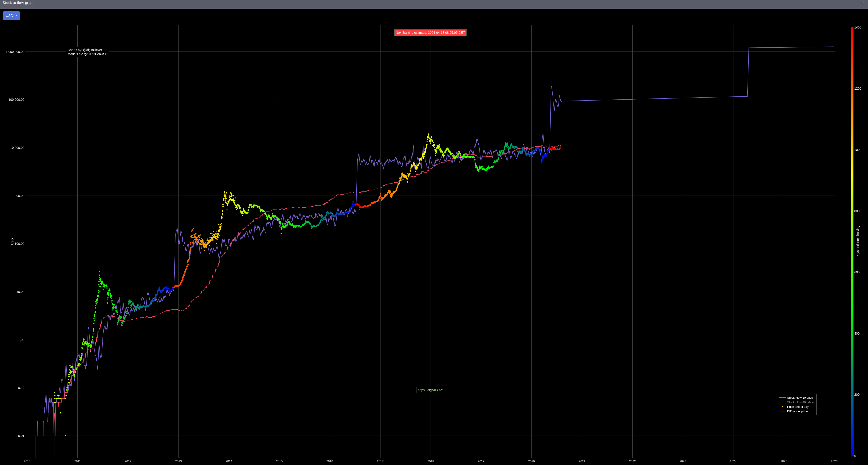
Task: Toggle the Stock/Flow 10 days legend entry
Action: pos(800,398)
